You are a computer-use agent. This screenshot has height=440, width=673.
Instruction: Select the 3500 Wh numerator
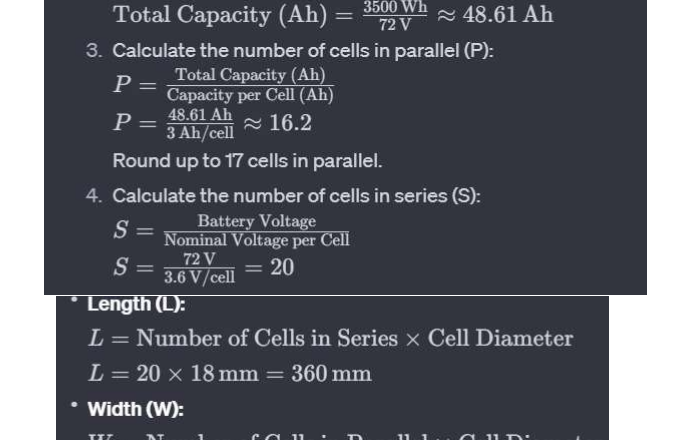pos(395,7)
